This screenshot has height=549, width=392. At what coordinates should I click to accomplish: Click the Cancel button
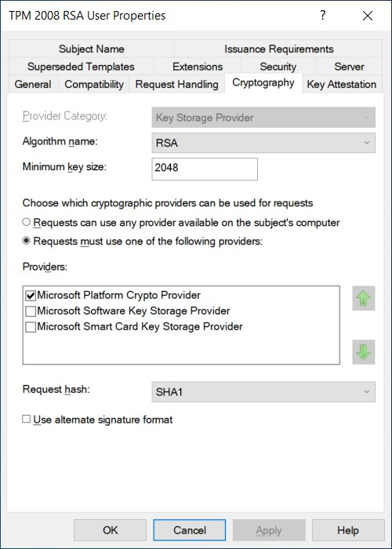190,530
